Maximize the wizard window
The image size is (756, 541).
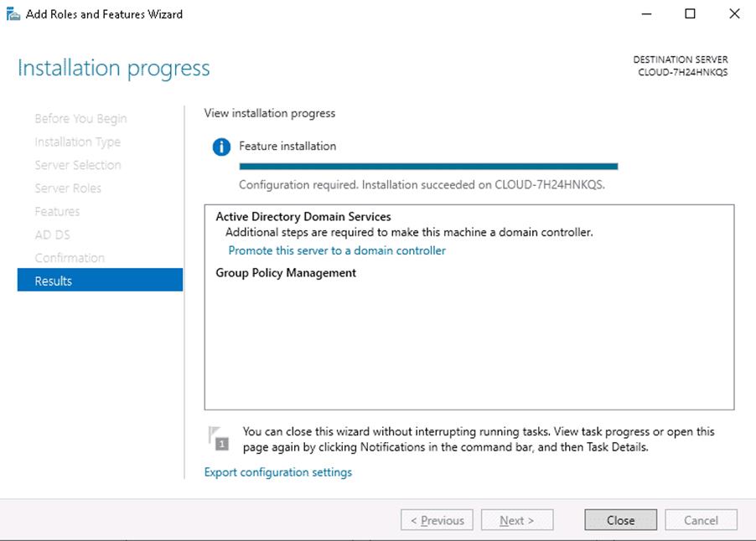pos(690,14)
